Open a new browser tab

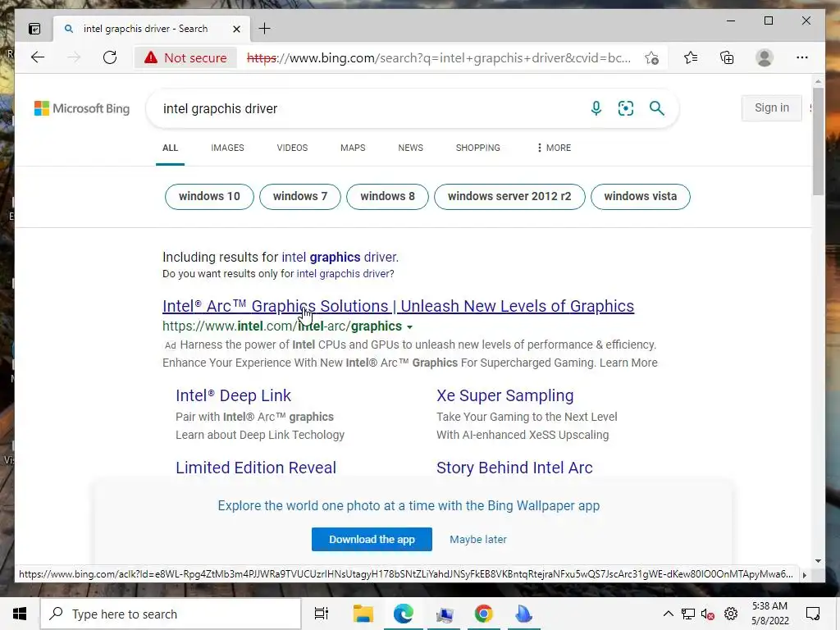(x=265, y=29)
